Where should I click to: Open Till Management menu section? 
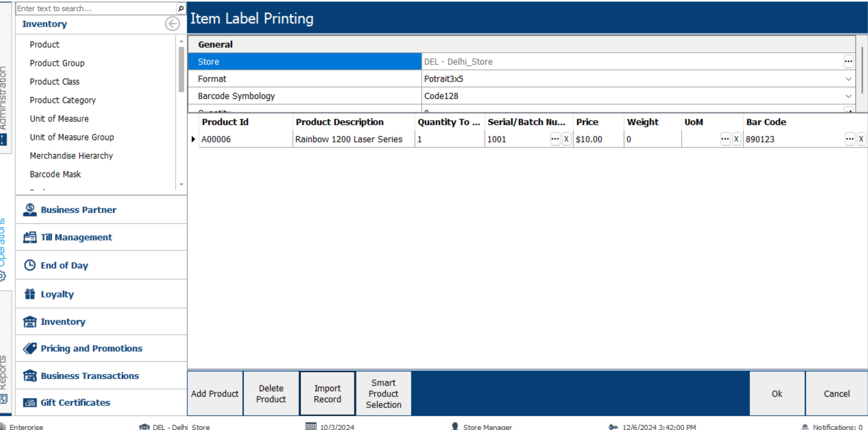[x=101, y=237]
